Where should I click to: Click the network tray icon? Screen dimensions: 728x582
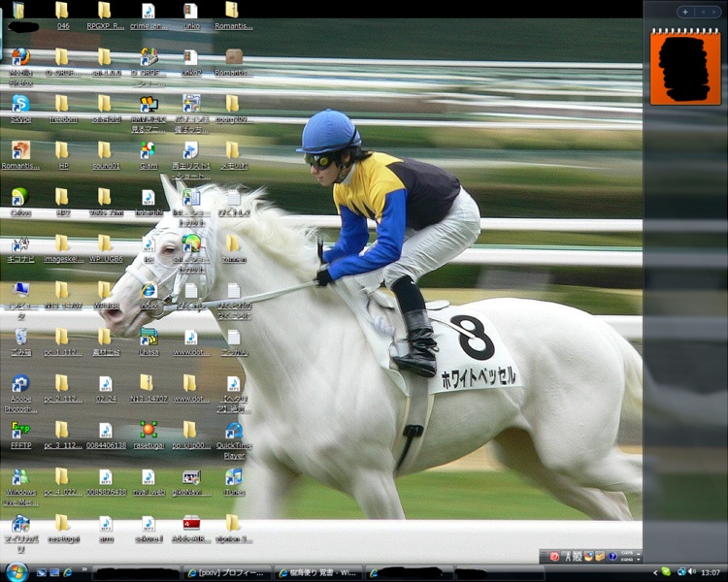681,572
